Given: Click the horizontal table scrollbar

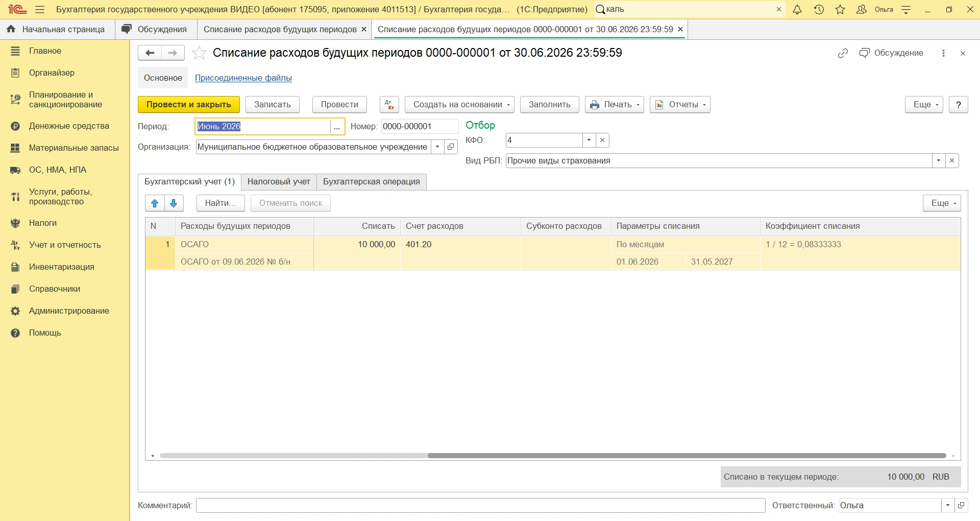Looking at the screenshot, I should pyautogui.click(x=687, y=456).
